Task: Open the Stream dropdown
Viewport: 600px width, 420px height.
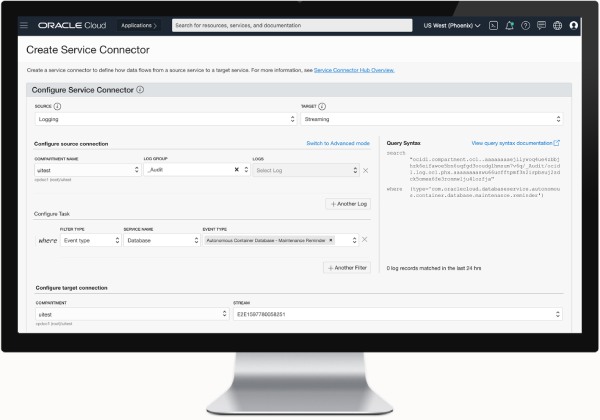Action: tap(398, 314)
